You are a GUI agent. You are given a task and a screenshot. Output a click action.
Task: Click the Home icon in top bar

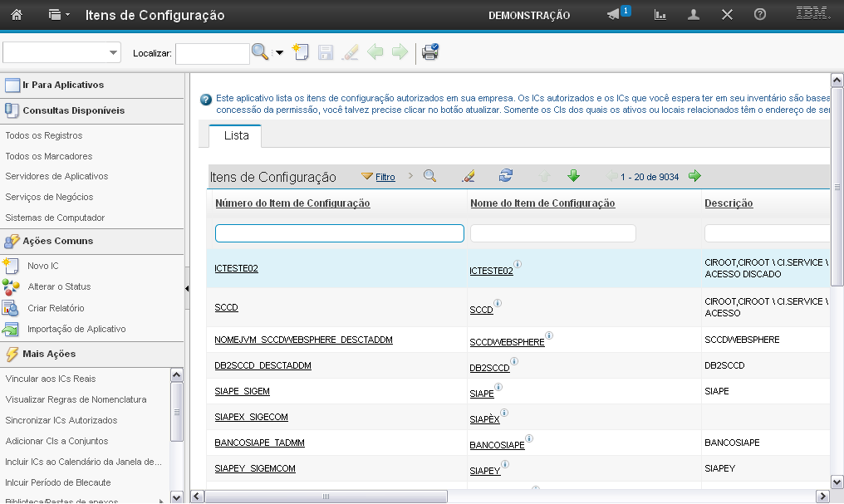tap(16, 15)
